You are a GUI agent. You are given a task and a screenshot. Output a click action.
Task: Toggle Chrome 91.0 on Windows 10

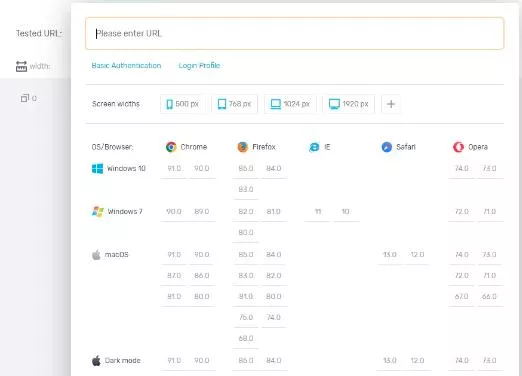click(x=174, y=169)
